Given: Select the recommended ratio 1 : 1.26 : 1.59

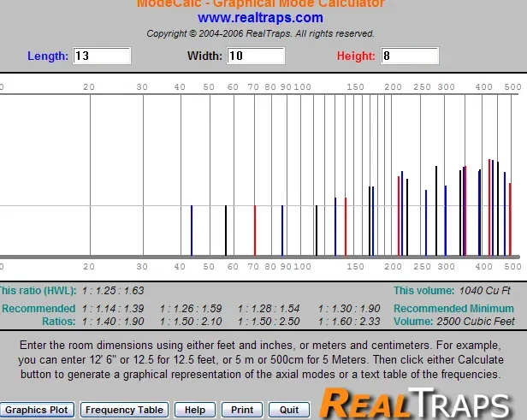Looking at the screenshot, I should point(191,309).
